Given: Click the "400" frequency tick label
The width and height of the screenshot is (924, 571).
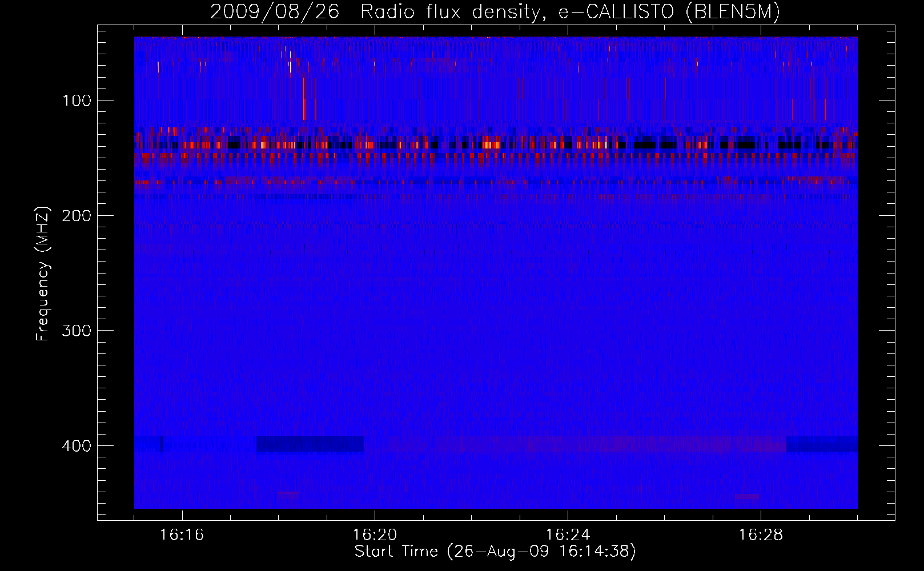Looking at the screenshot, I should pos(77,446).
